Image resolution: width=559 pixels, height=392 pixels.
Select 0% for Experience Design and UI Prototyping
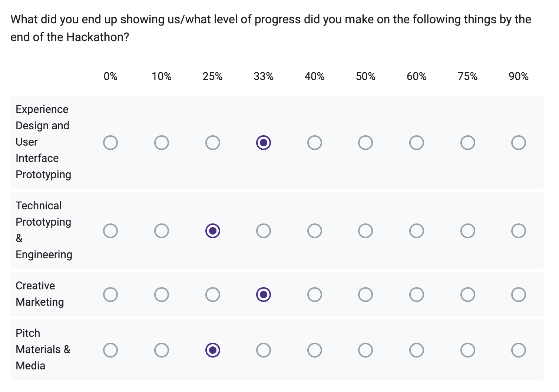(110, 143)
